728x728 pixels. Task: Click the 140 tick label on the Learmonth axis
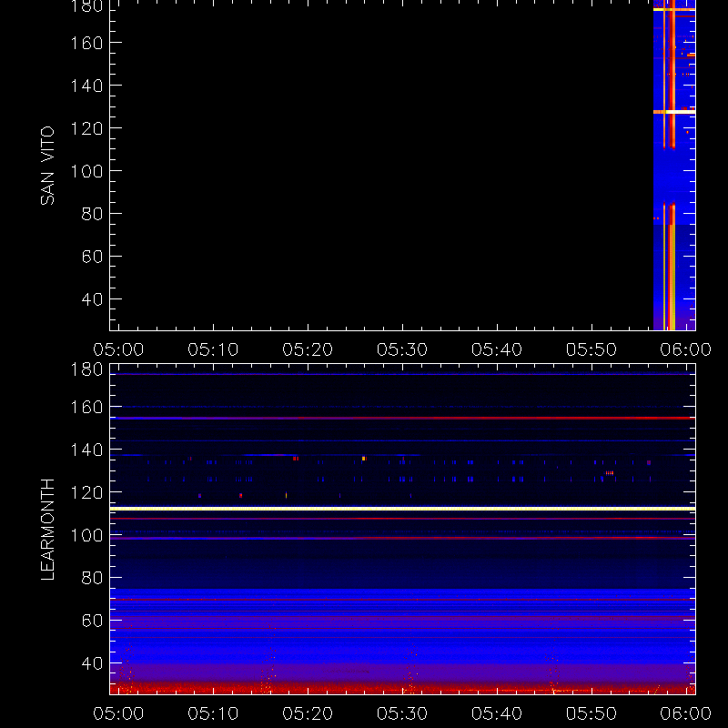(86, 450)
